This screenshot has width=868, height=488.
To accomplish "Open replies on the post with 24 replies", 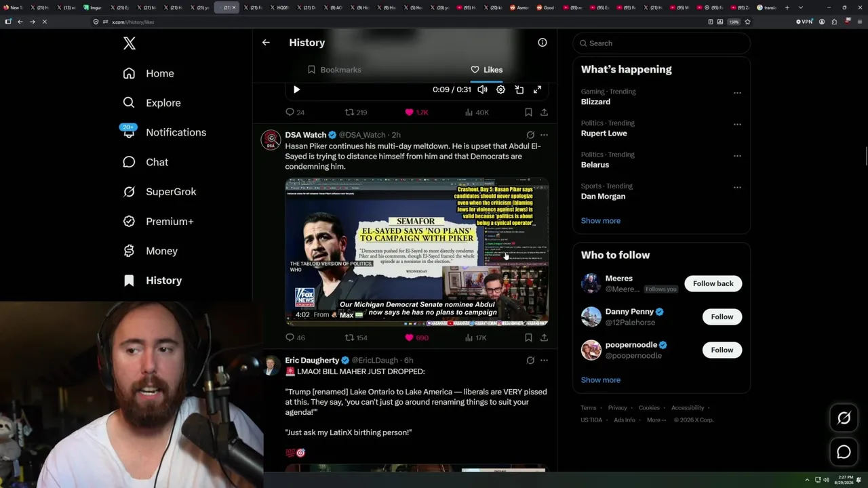I will [x=295, y=113].
